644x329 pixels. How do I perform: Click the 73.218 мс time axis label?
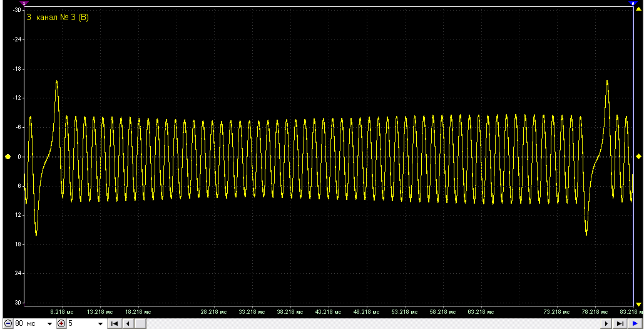pos(556,312)
